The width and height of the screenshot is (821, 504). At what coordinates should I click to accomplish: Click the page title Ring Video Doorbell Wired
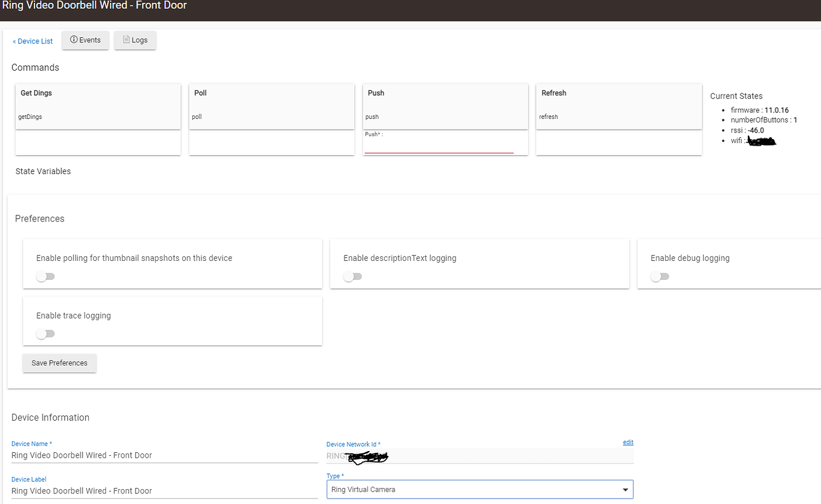(x=94, y=6)
